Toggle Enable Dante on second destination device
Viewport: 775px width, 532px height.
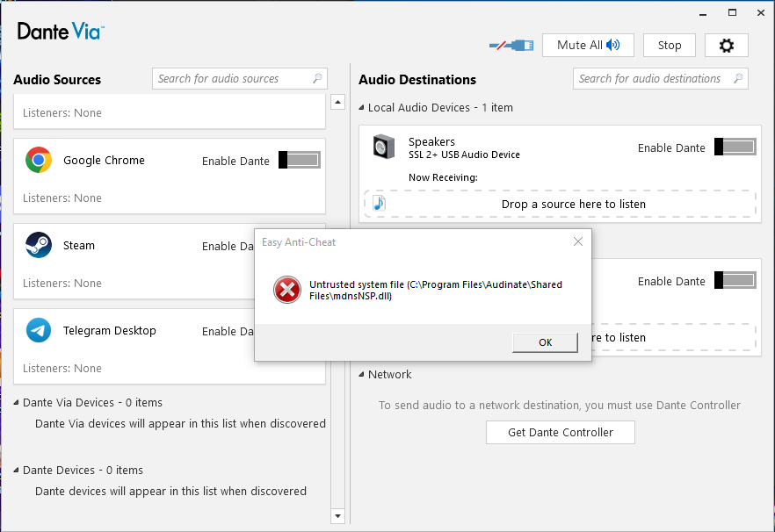[735, 280]
